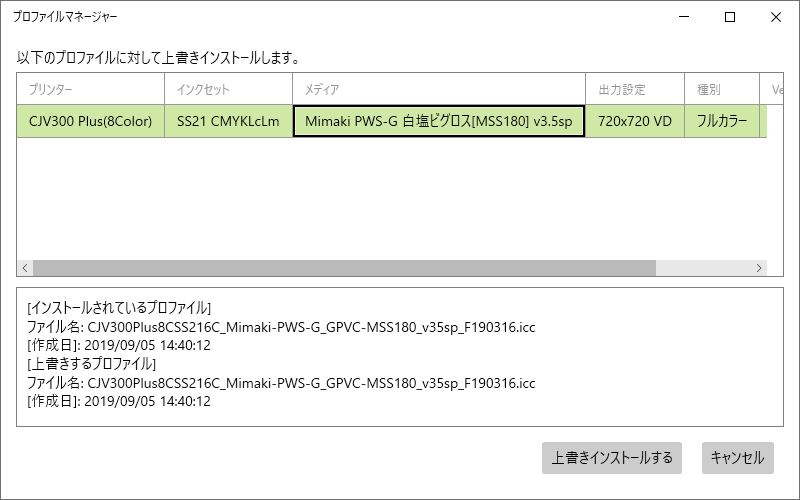
Task: Select the プリンター column header
Action: (90, 89)
